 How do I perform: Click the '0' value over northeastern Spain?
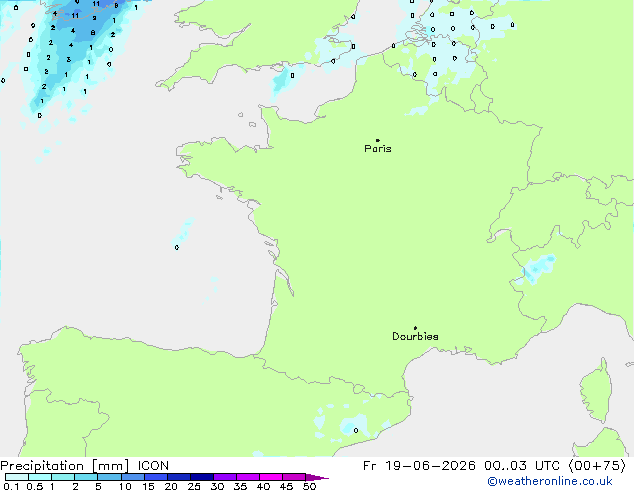(356, 431)
